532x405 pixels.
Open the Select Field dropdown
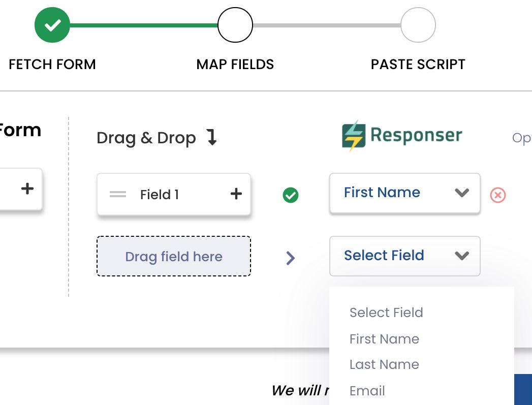click(x=404, y=256)
